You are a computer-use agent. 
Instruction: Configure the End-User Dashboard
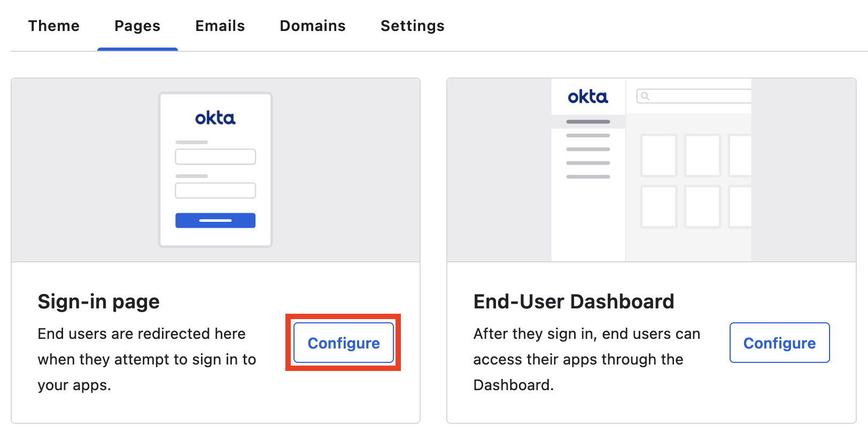[x=779, y=343]
